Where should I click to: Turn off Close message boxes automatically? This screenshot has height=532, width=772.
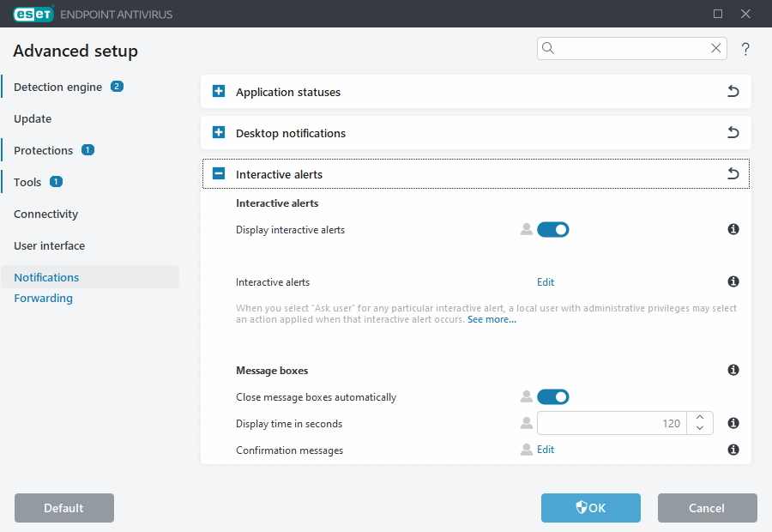click(x=552, y=396)
